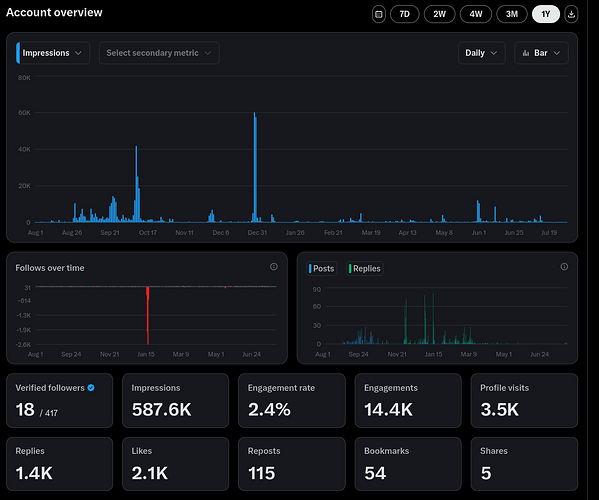
Task: Open the calendar date picker icon
Action: pyautogui.click(x=379, y=15)
